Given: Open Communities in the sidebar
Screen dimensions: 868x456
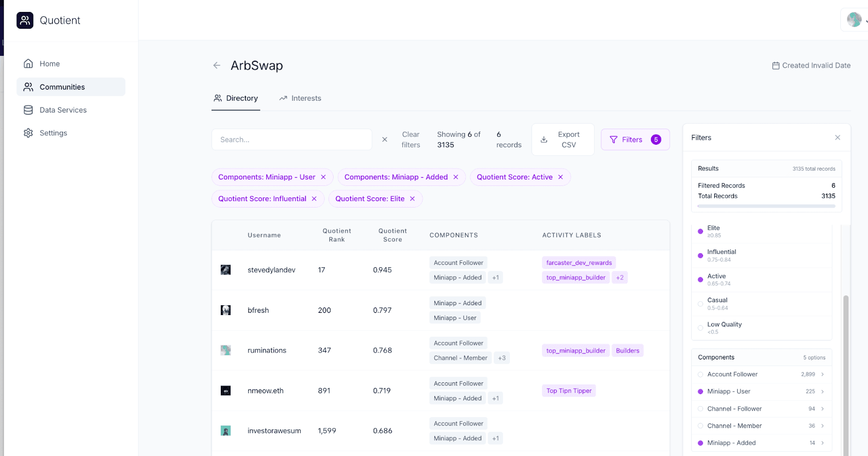Looking at the screenshot, I should [x=71, y=87].
